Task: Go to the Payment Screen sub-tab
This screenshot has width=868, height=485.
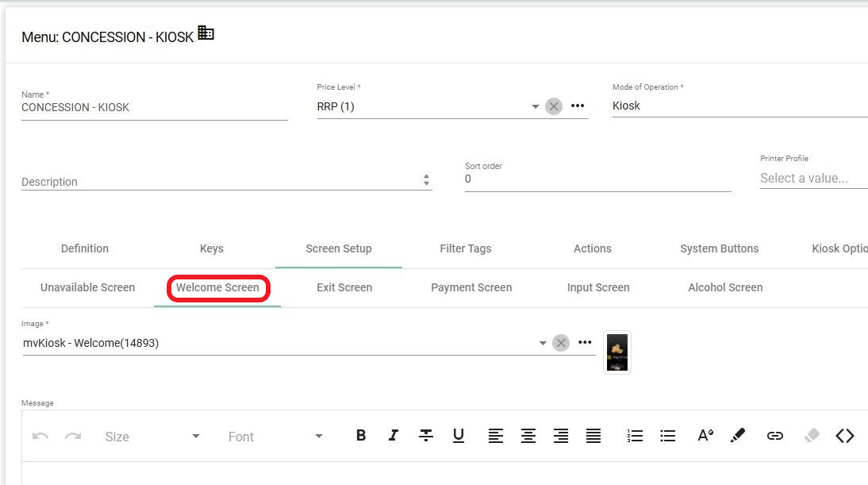Action: [471, 287]
